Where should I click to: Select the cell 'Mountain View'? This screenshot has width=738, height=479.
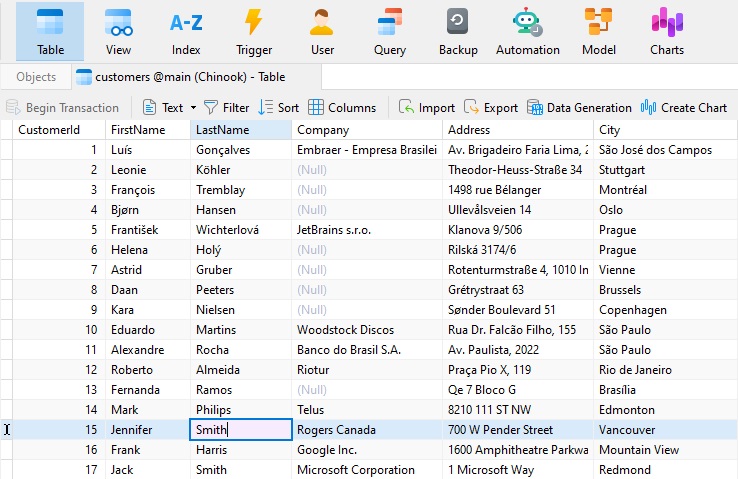click(x=666, y=450)
